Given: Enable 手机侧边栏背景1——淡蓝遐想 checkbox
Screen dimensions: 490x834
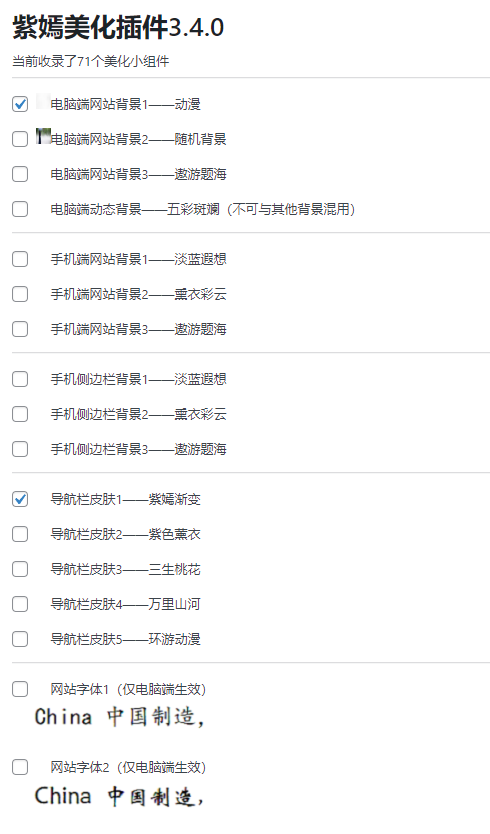Looking at the screenshot, I should [20, 379].
